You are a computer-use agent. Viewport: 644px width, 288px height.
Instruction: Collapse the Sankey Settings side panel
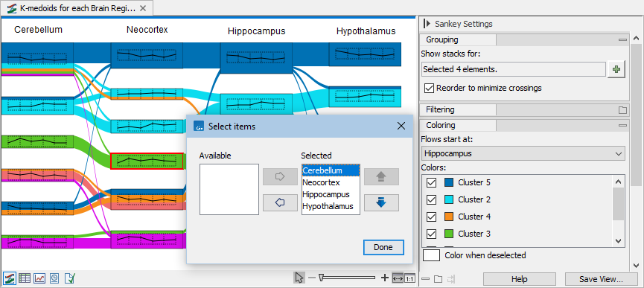click(x=426, y=24)
